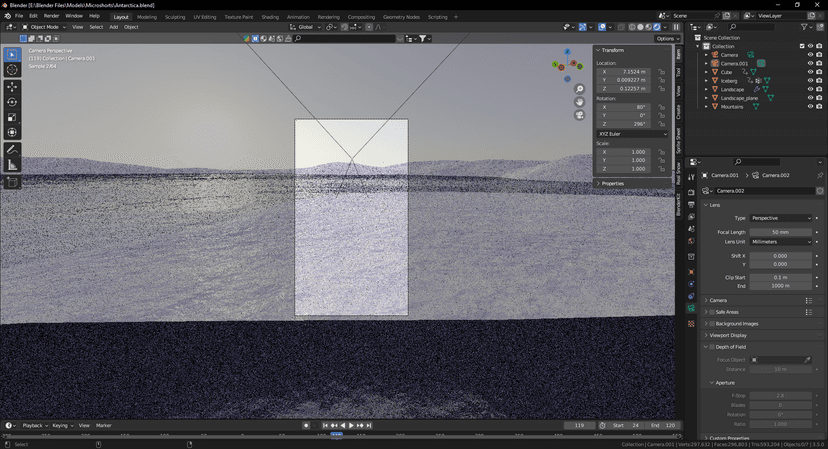This screenshot has height=449, width=828.
Task: Hide the Iceberg object in viewport
Action: [810, 80]
